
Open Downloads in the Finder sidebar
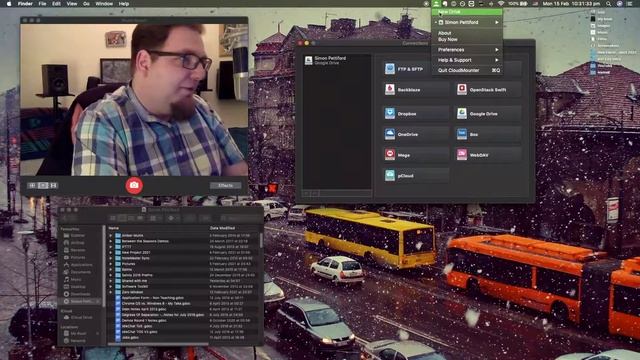point(78,294)
